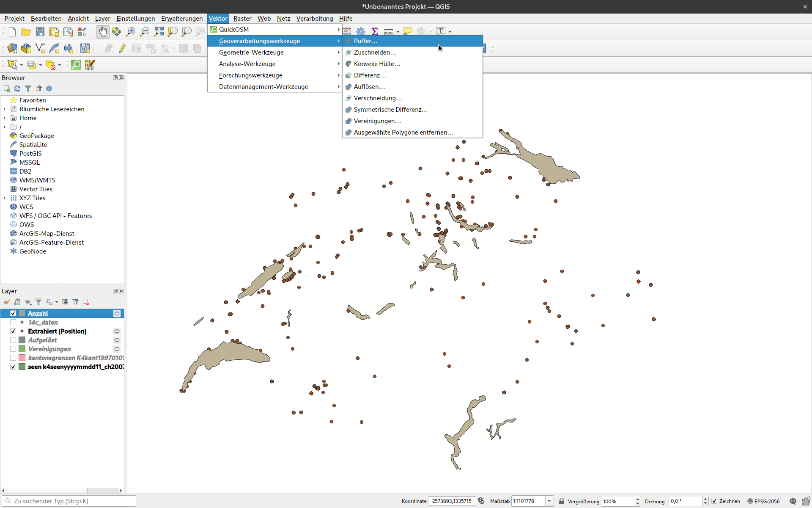This screenshot has height=508, width=812.
Task: Open the filter by expression dropdown in Layer panel
Action: (57, 302)
